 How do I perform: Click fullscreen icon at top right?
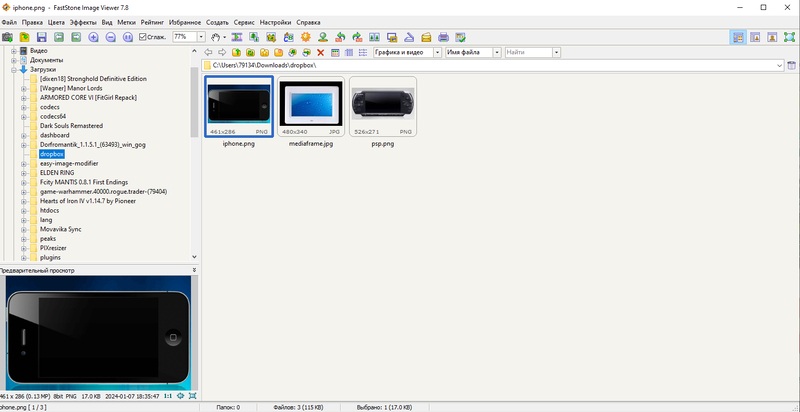coord(790,37)
